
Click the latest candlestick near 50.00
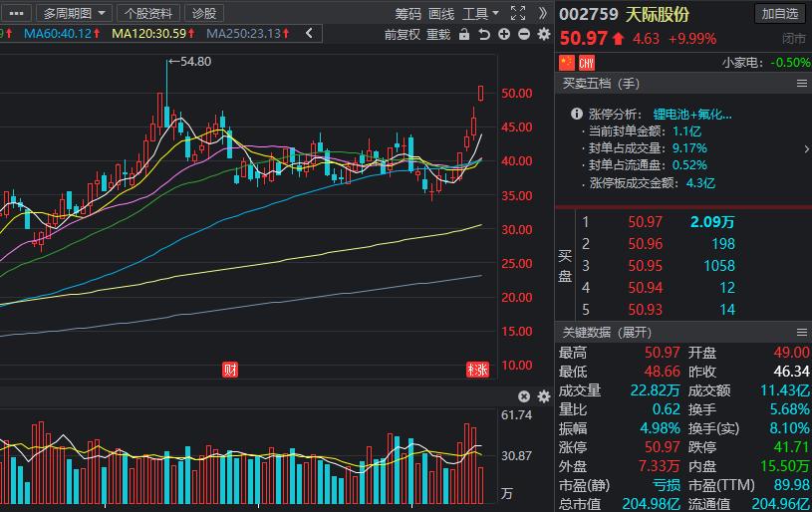coord(480,94)
